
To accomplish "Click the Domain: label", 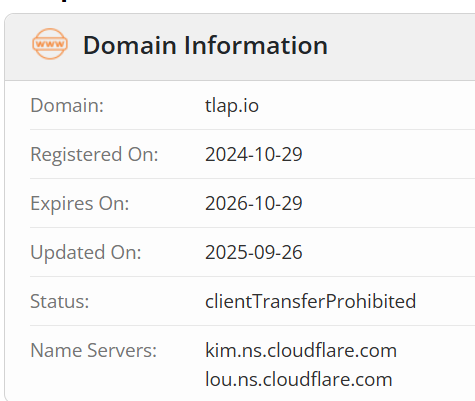I will (x=67, y=105).
